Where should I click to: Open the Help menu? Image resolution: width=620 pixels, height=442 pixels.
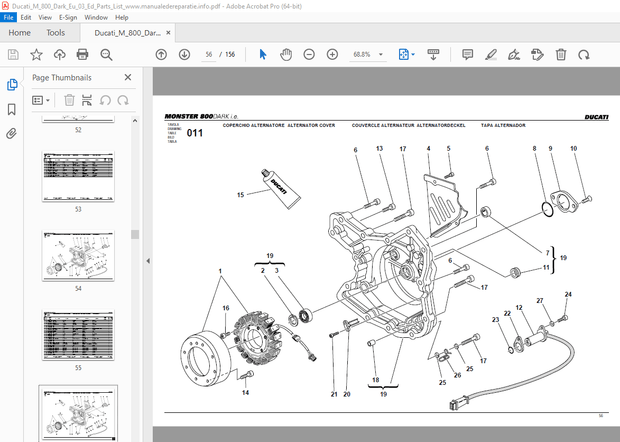(122, 17)
